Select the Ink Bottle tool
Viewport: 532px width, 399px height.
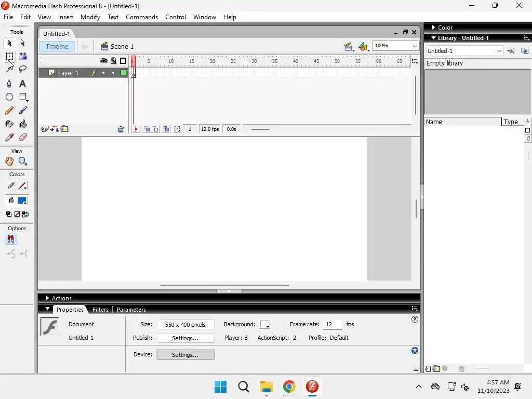(9, 124)
